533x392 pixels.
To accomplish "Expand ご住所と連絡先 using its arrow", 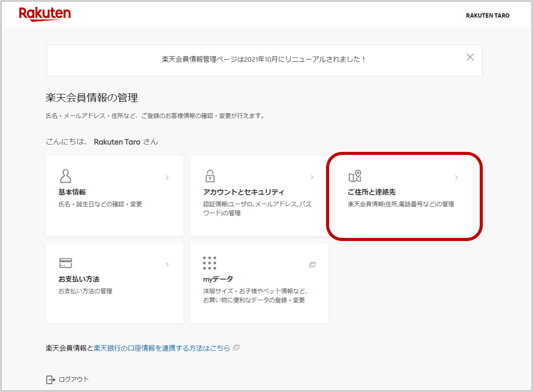I will point(457,177).
